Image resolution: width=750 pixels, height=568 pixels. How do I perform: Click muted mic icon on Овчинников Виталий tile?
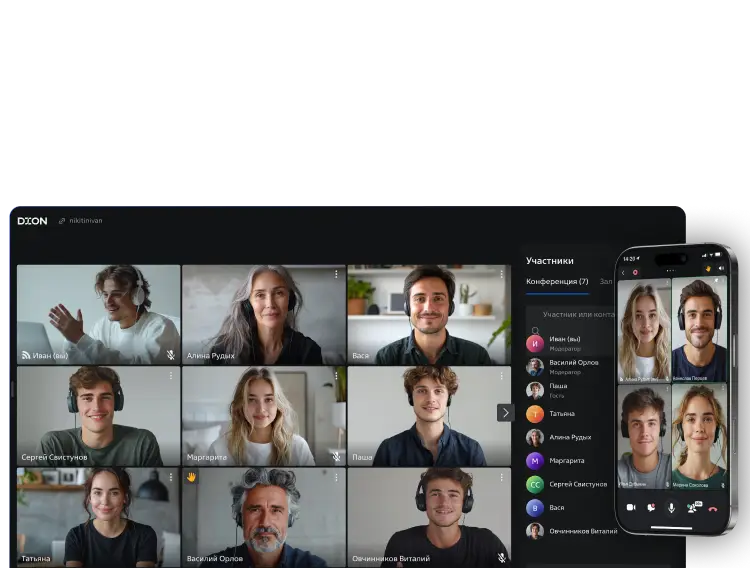[x=502, y=558]
